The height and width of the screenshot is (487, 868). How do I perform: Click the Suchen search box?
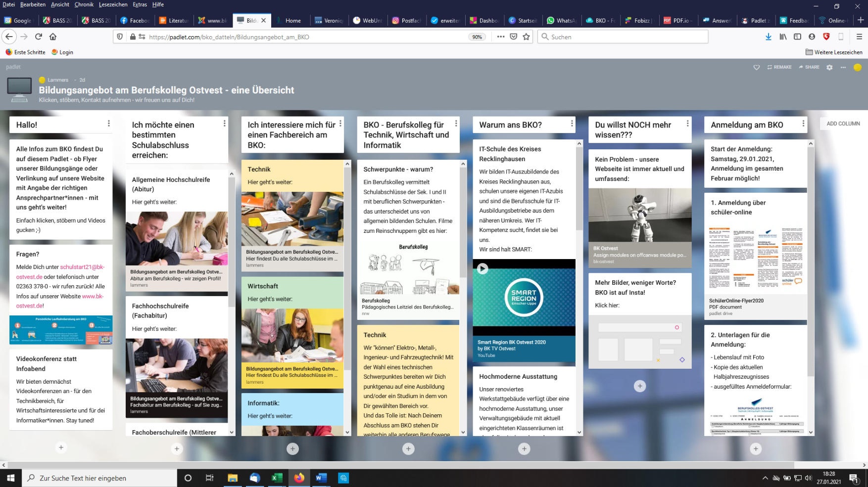pos(623,37)
